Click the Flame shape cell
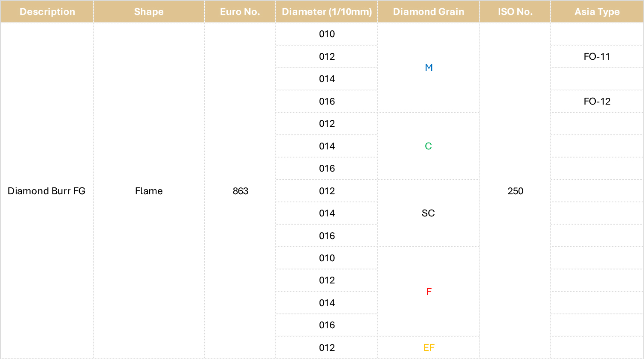The height and width of the screenshot is (359, 644). coord(149,191)
